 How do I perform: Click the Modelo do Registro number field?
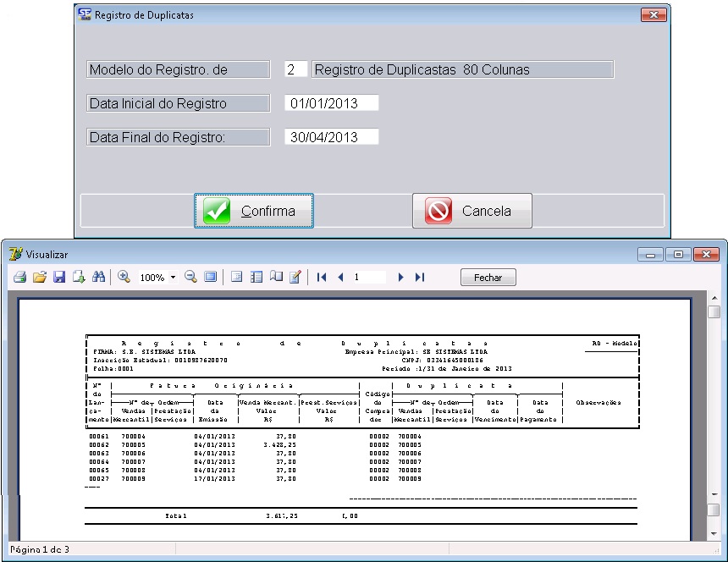coord(295,69)
